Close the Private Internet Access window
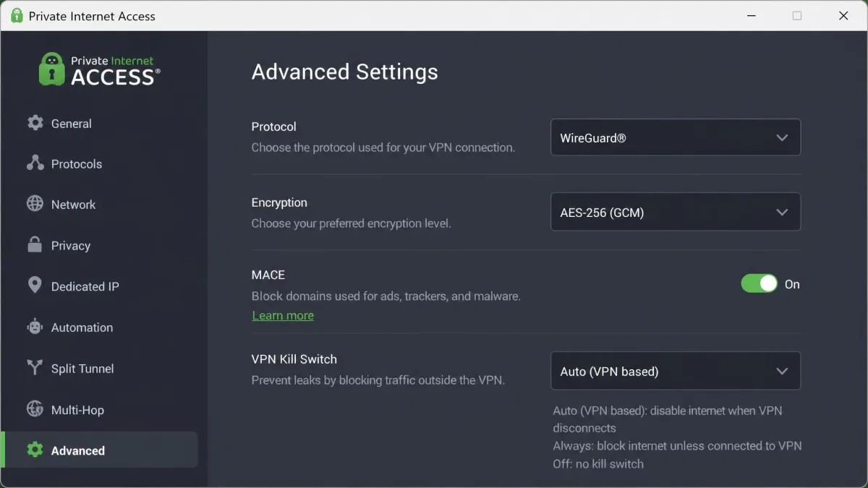The height and width of the screenshot is (488, 868). tap(843, 16)
